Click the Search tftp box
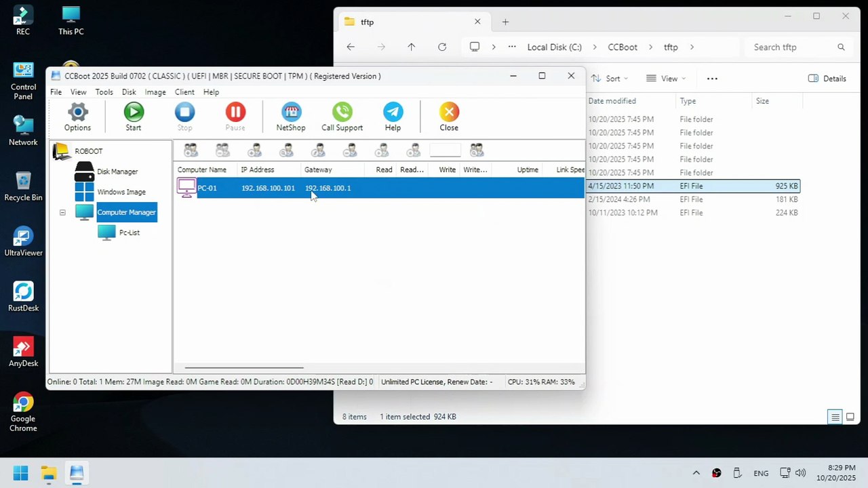The image size is (868, 488). tap(799, 47)
